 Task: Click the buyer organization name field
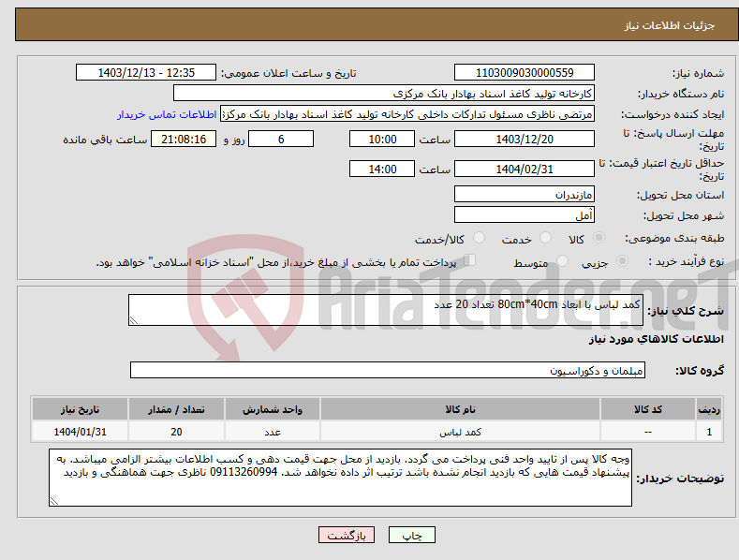[x=384, y=94]
